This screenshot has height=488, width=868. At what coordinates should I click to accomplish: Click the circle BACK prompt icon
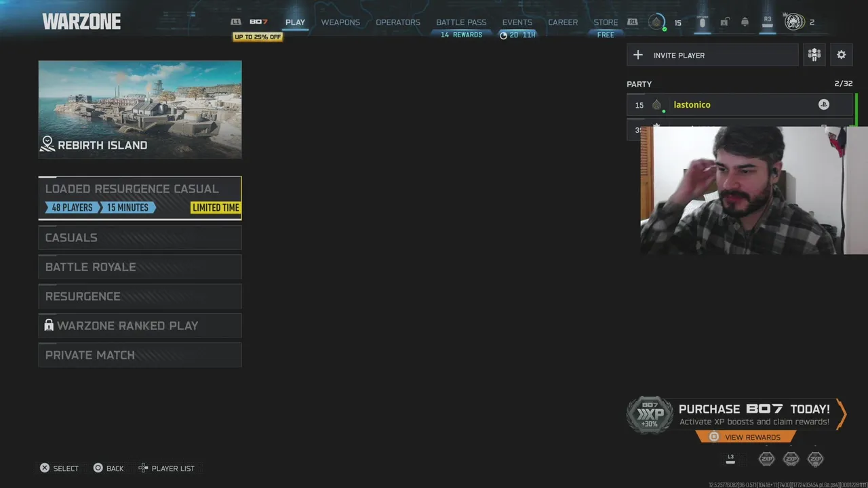98,468
